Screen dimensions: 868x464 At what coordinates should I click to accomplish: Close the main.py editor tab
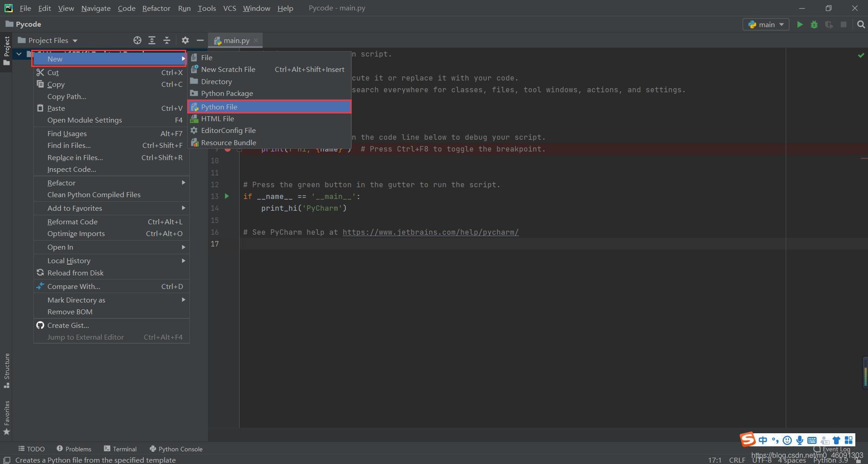click(256, 40)
